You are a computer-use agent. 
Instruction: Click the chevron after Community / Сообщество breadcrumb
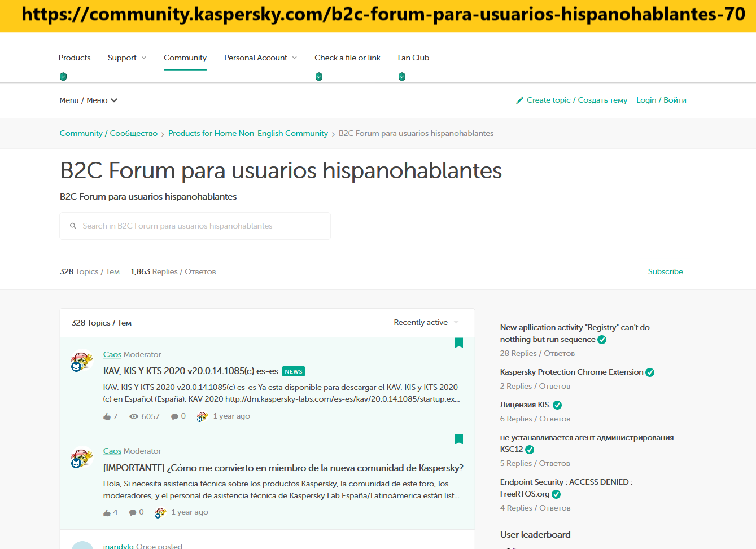pos(163,134)
